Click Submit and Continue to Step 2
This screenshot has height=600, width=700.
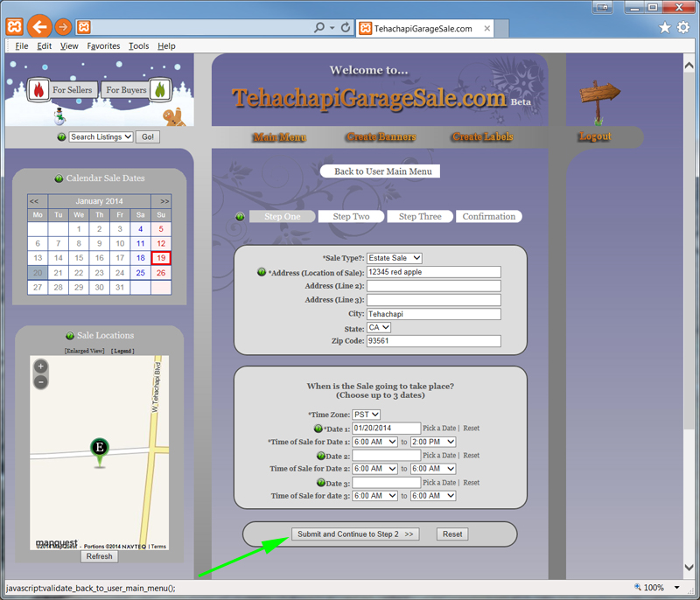pyautogui.click(x=355, y=534)
